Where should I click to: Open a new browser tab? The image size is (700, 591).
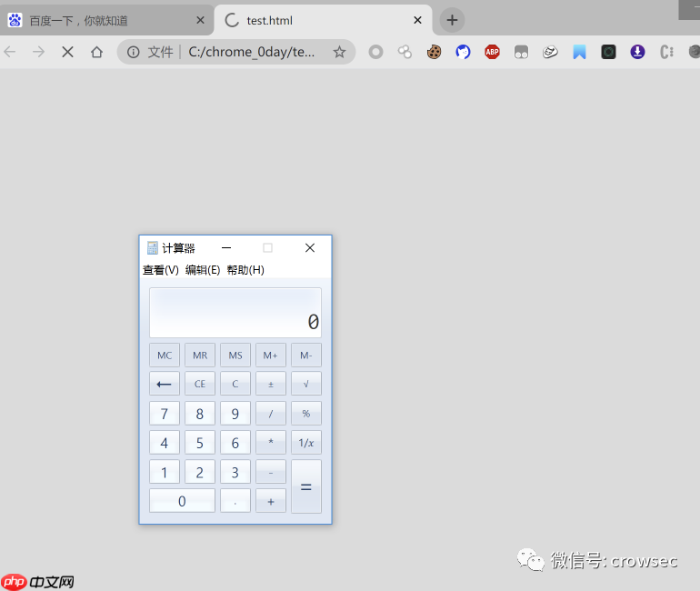(452, 20)
